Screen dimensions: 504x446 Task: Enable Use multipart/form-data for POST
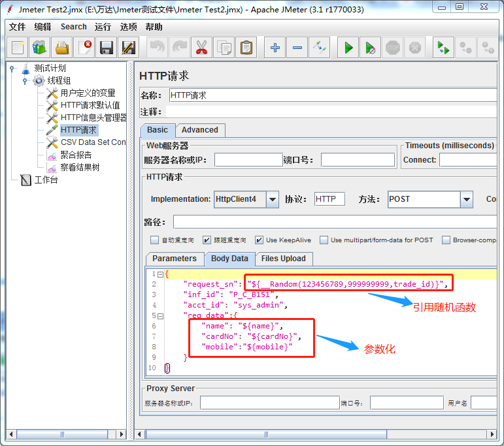click(324, 240)
